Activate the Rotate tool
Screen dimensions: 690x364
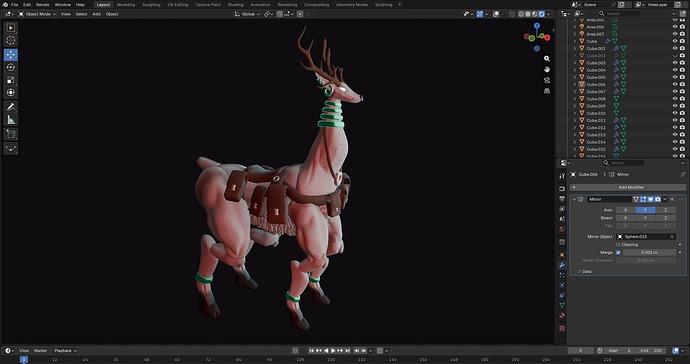point(11,67)
